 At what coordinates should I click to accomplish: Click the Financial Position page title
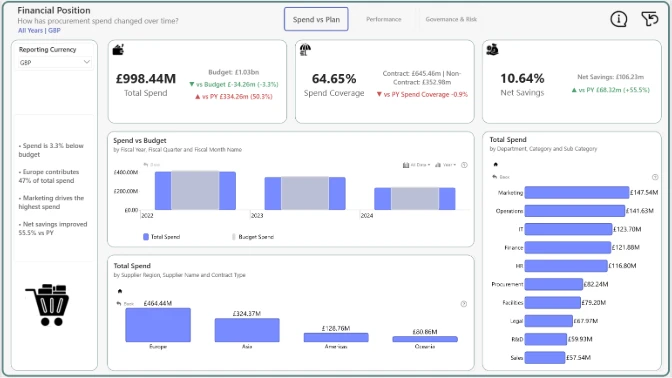pyautogui.click(x=54, y=10)
